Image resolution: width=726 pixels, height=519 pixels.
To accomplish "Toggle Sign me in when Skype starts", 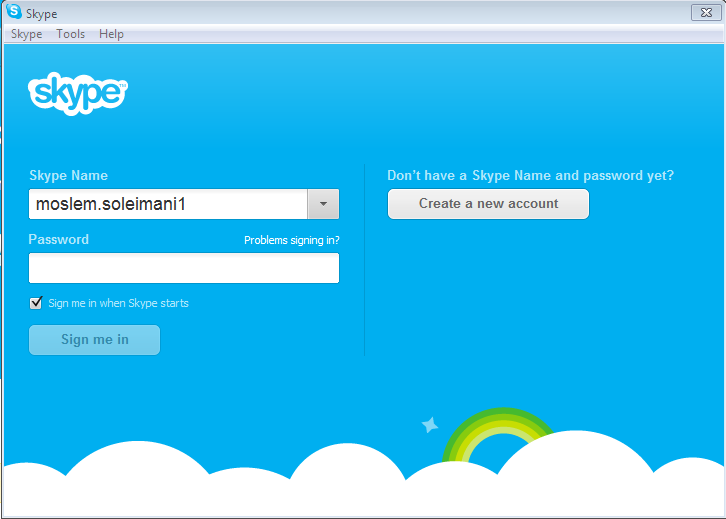I will [x=36, y=303].
